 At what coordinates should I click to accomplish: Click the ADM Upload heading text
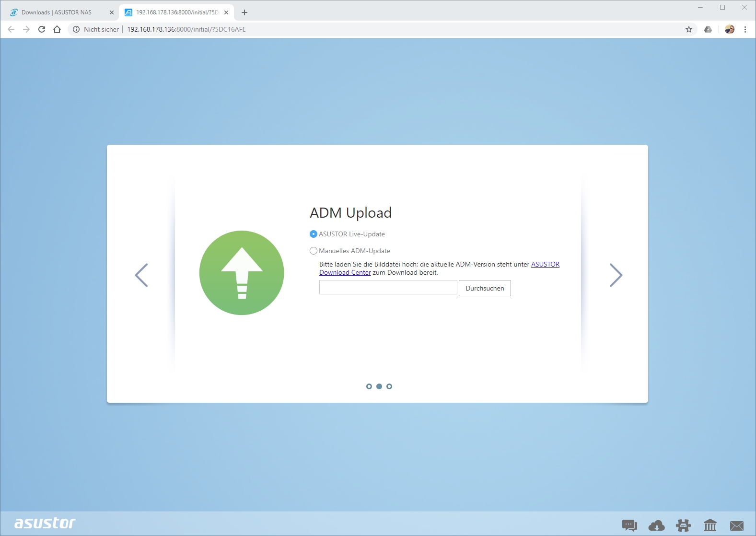350,213
